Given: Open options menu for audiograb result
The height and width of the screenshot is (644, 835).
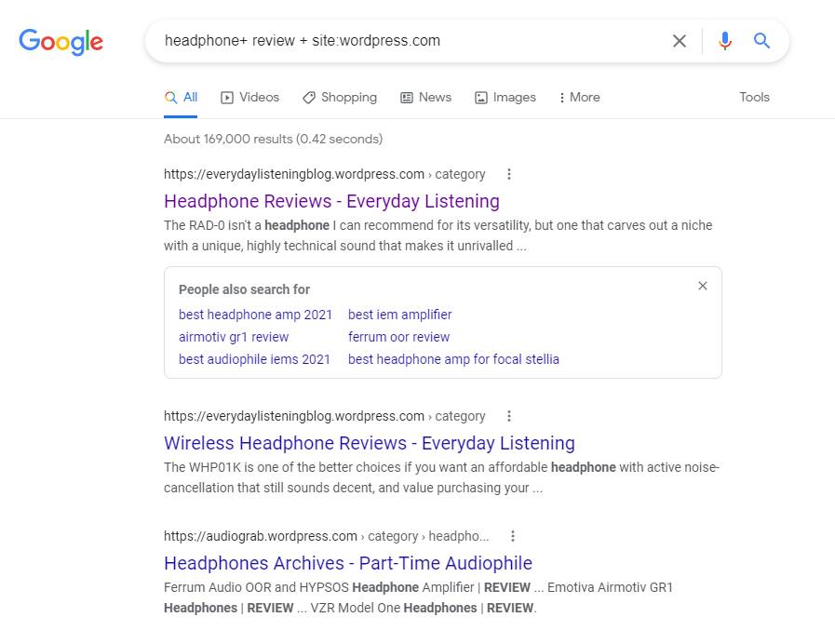Looking at the screenshot, I should [x=513, y=536].
